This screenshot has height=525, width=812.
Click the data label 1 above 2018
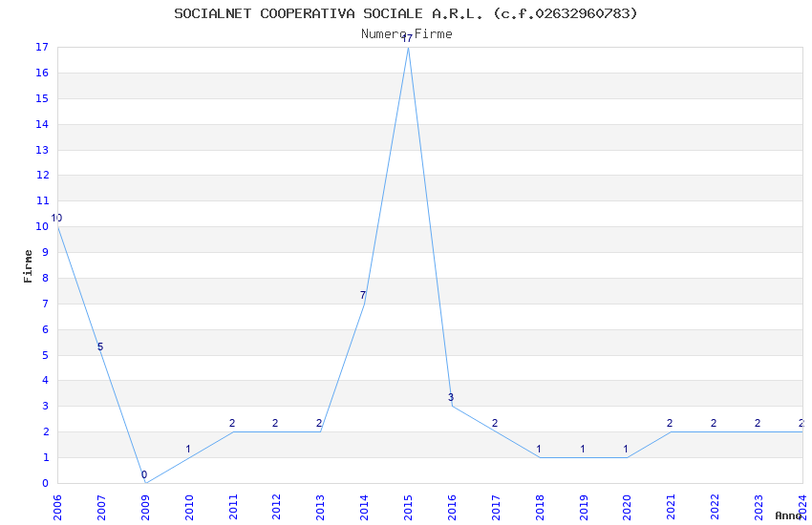(539, 449)
